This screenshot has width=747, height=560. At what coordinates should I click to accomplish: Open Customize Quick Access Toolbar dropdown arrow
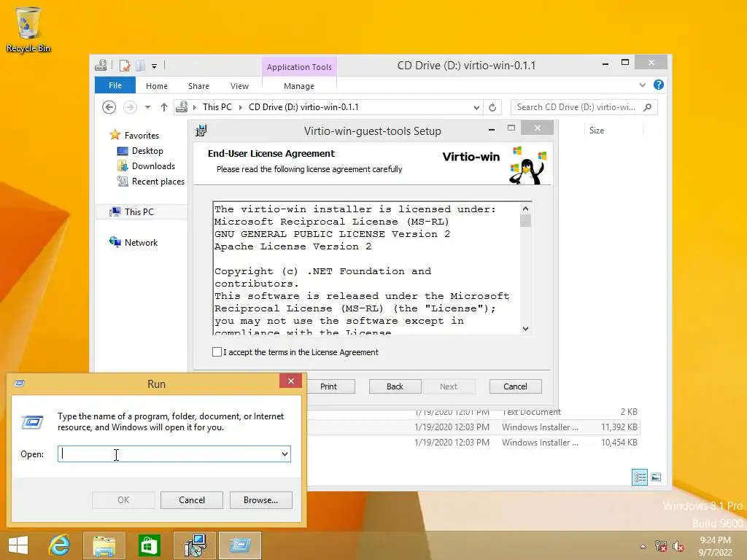[155, 66]
